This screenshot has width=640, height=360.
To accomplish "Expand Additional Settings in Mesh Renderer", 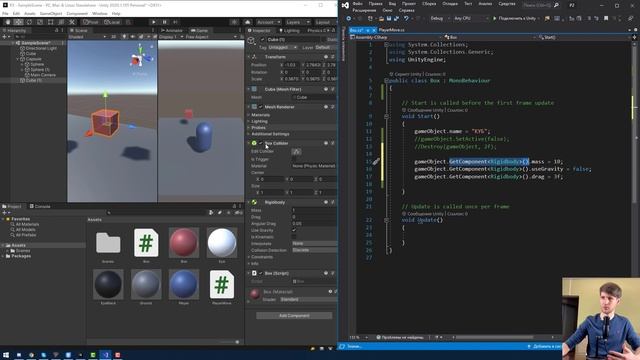I will click(249, 134).
